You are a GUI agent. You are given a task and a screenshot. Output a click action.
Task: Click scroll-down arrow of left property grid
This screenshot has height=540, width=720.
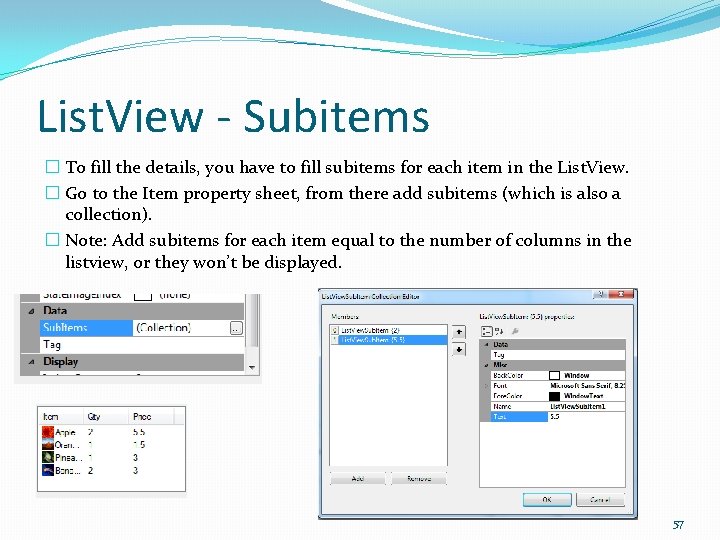tap(252, 367)
